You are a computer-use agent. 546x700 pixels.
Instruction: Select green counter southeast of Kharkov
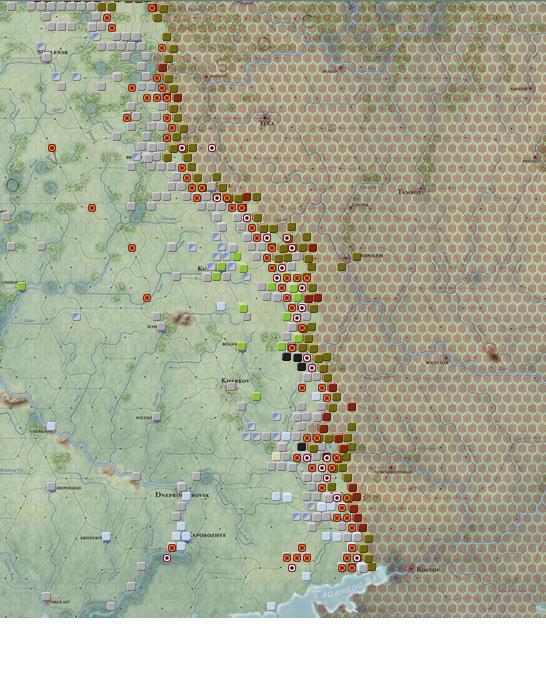point(256,396)
